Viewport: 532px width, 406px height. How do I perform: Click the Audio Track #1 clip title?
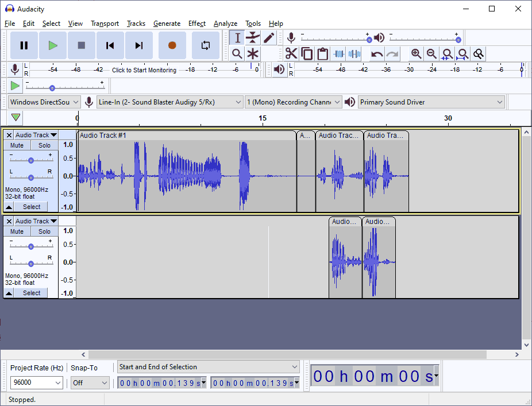pyautogui.click(x=103, y=136)
